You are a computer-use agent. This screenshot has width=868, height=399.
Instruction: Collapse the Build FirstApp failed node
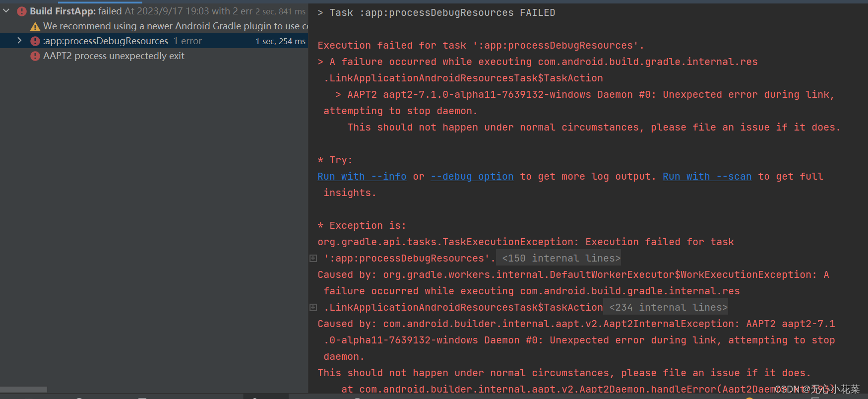(x=6, y=11)
